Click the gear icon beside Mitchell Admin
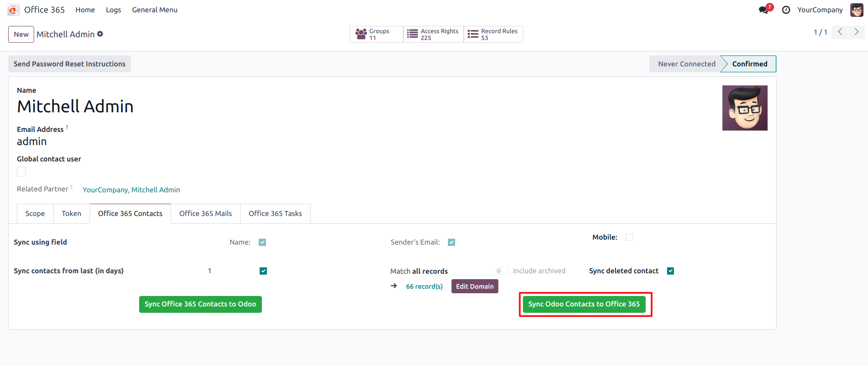 click(x=100, y=34)
